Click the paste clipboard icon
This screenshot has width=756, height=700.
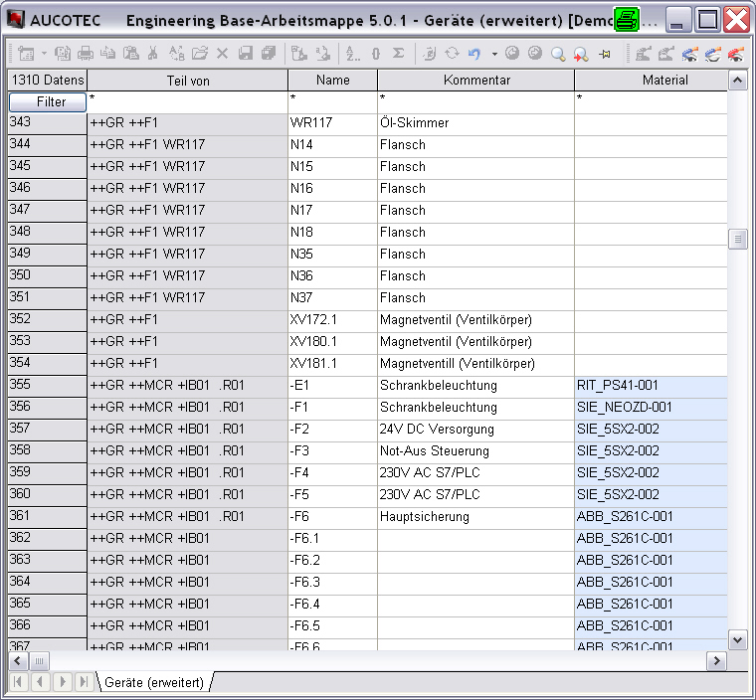[x=130, y=54]
